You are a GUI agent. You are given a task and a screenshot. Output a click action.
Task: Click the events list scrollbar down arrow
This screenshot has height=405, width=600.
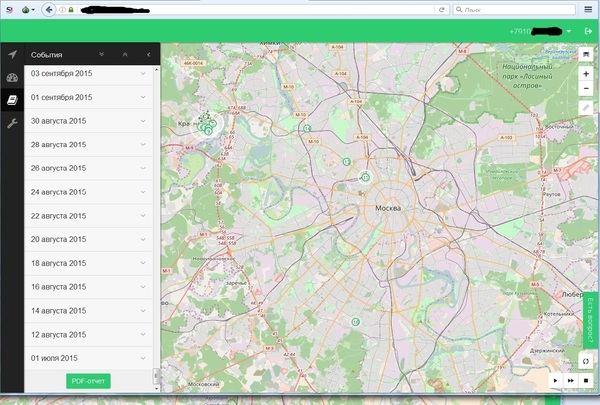(156, 388)
